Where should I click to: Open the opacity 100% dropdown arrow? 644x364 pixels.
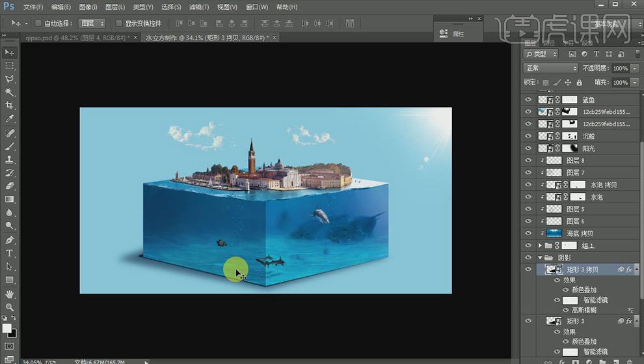tap(634, 68)
